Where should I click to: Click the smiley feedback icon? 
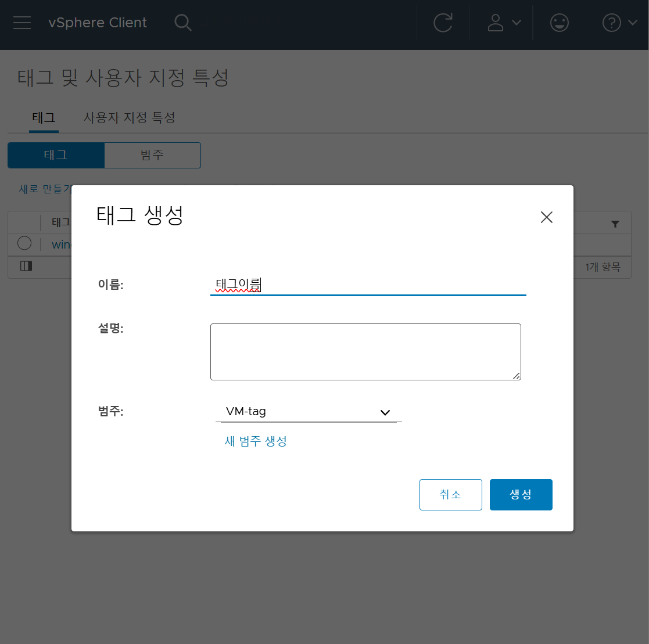pos(559,22)
